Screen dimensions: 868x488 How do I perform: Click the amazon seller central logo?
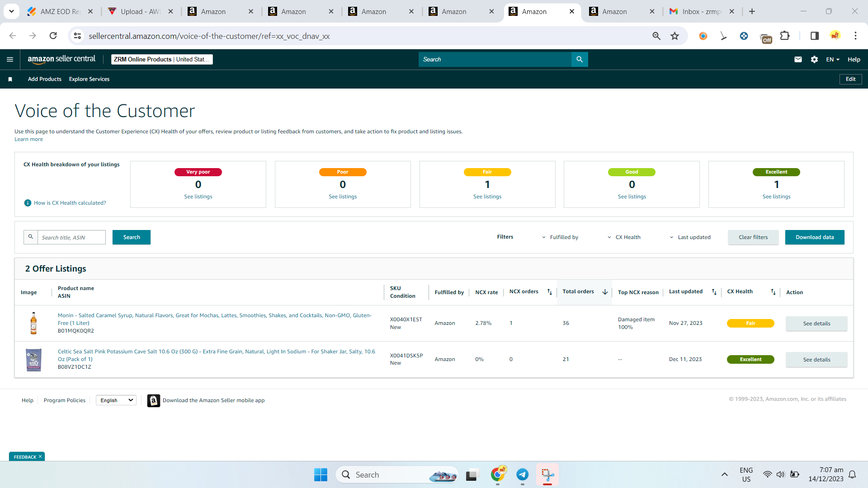[x=61, y=59]
